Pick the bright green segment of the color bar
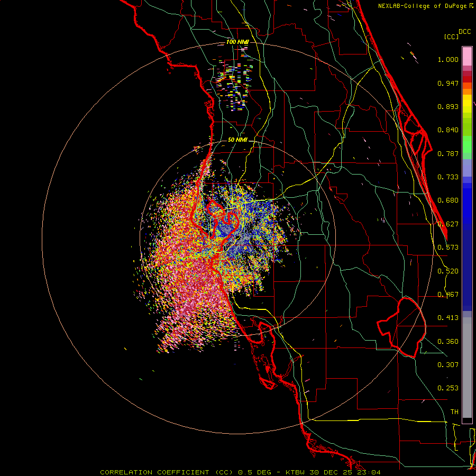The height and width of the screenshot is (476, 476). [467, 144]
